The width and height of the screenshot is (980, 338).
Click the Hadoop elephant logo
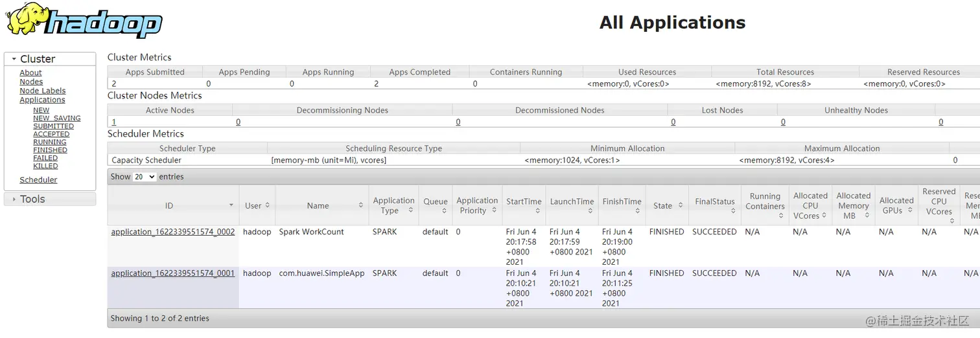tap(84, 21)
